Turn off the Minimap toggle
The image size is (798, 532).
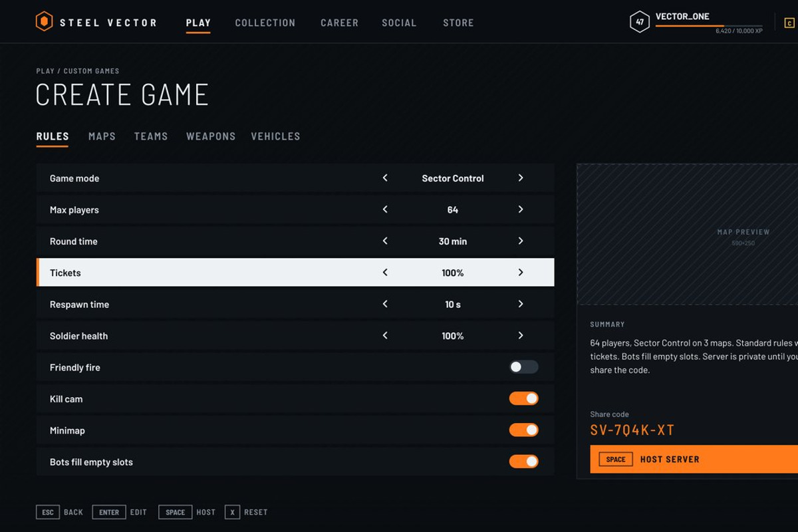[524, 430]
